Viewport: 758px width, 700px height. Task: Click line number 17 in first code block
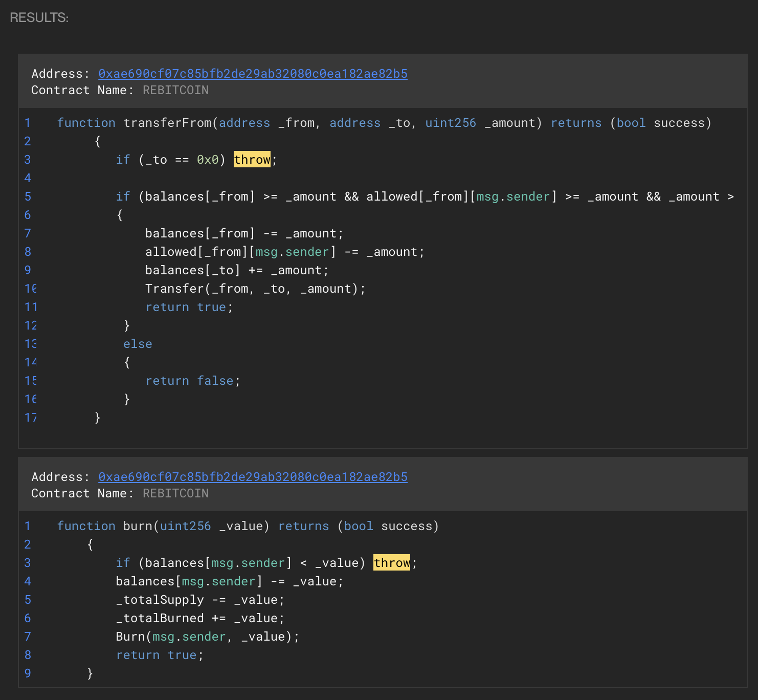tap(31, 418)
